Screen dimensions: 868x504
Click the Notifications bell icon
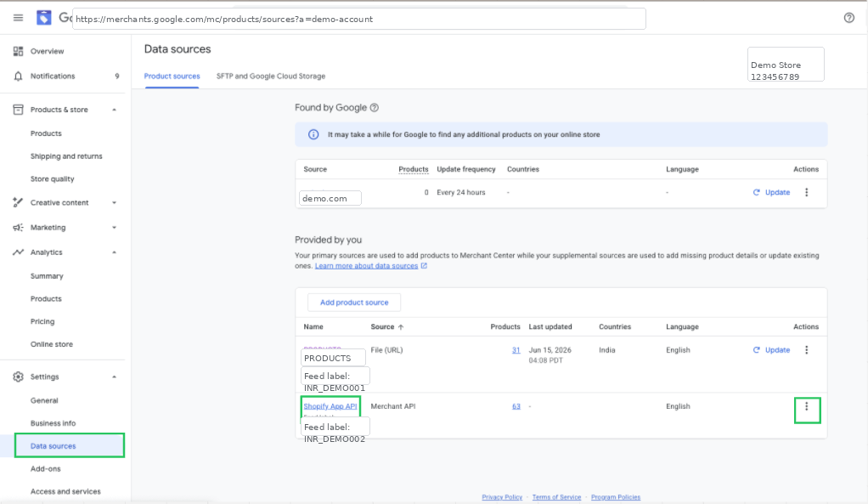tap(19, 76)
